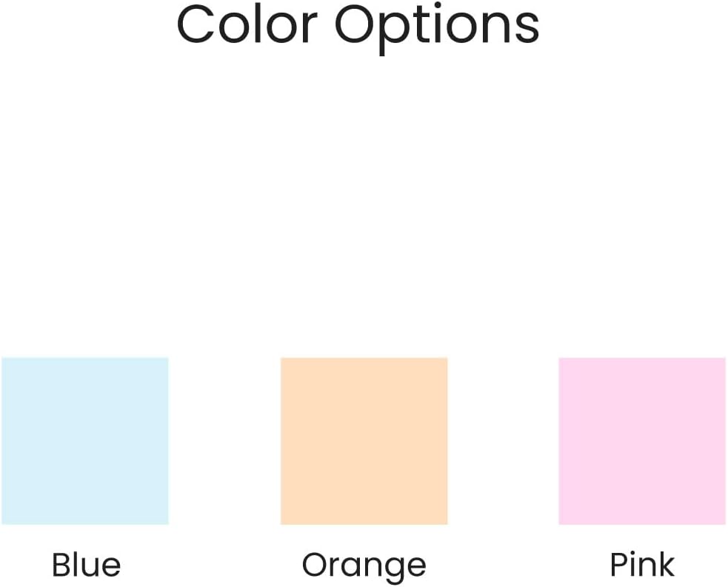The width and height of the screenshot is (728, 587).
Task: Click the pale rose-pink square tile
Action: click(641, 440)
